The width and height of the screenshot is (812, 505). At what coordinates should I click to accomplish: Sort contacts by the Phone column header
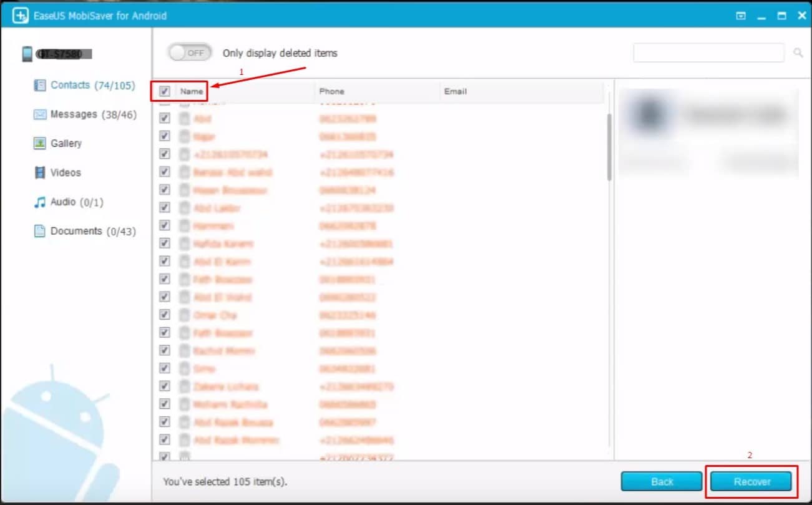[331, 91]
